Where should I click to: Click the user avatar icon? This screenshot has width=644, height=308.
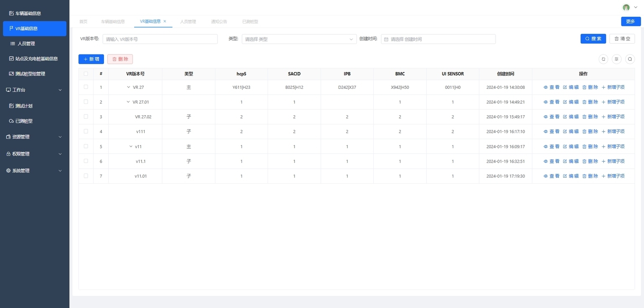click(x=626, y=8)
